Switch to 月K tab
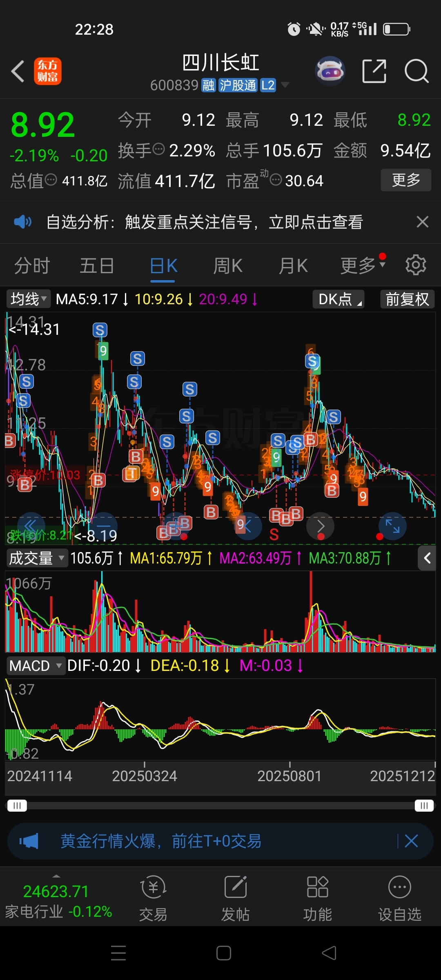The image size is (441, 980). [x=293, y=266]
